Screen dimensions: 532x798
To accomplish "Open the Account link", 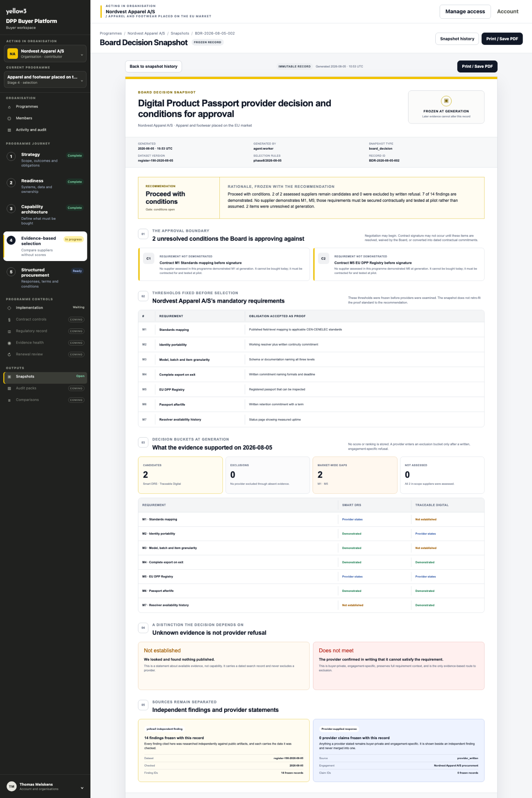I will [x=507, y=12].
